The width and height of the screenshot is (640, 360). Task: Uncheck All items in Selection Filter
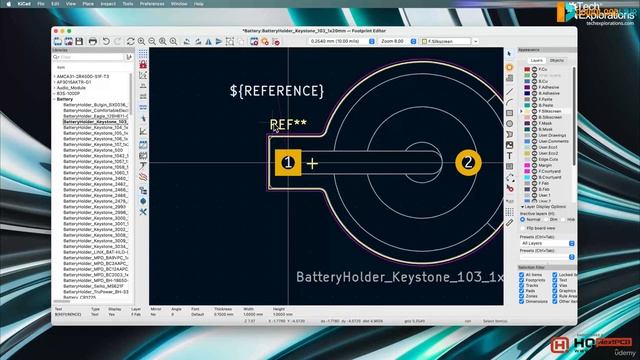coord(522,275)
